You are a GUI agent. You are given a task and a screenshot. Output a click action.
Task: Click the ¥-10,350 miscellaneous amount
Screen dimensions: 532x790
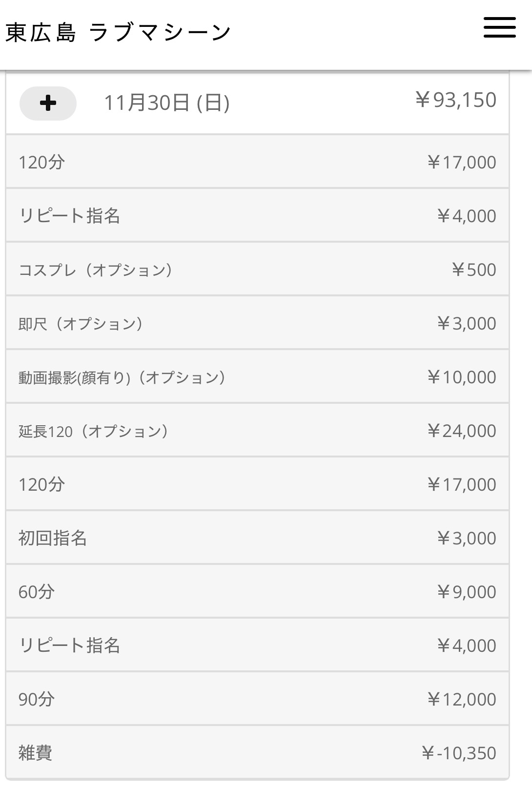point(459,753)
